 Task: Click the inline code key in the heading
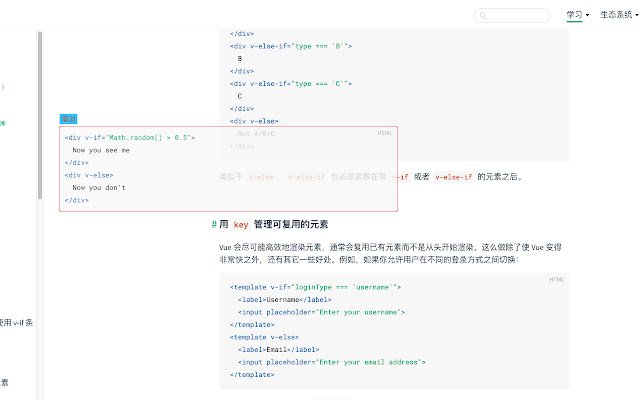coord(241,224)
